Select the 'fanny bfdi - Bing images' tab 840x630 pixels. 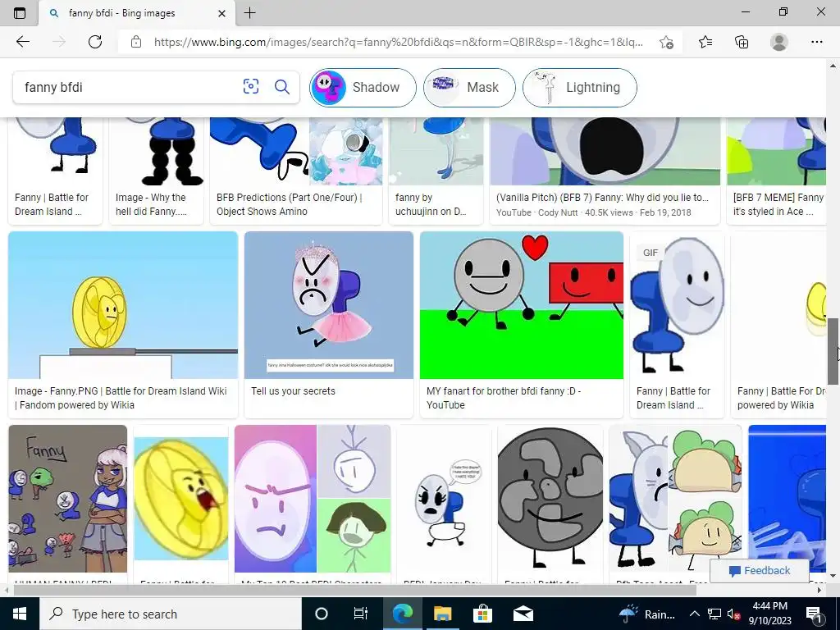point(137,13)
